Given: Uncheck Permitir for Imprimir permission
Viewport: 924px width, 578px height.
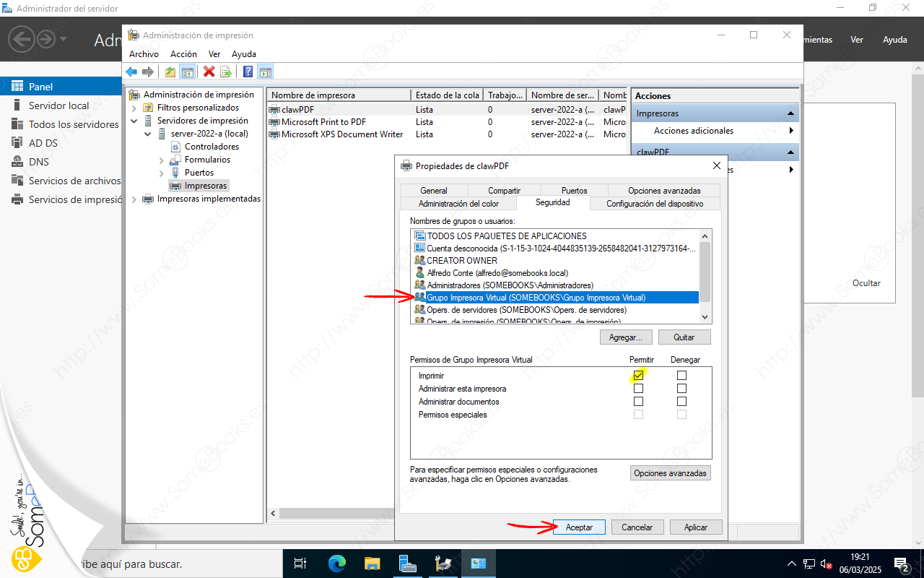Looking at the screenshot, I should pyautogui.click(x=638, y=376).
